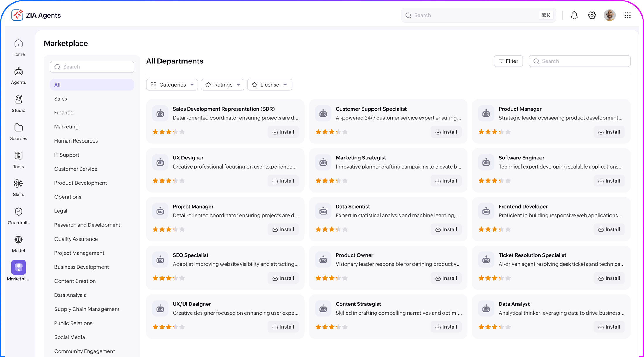Focus the department list search field

(92, 67)
